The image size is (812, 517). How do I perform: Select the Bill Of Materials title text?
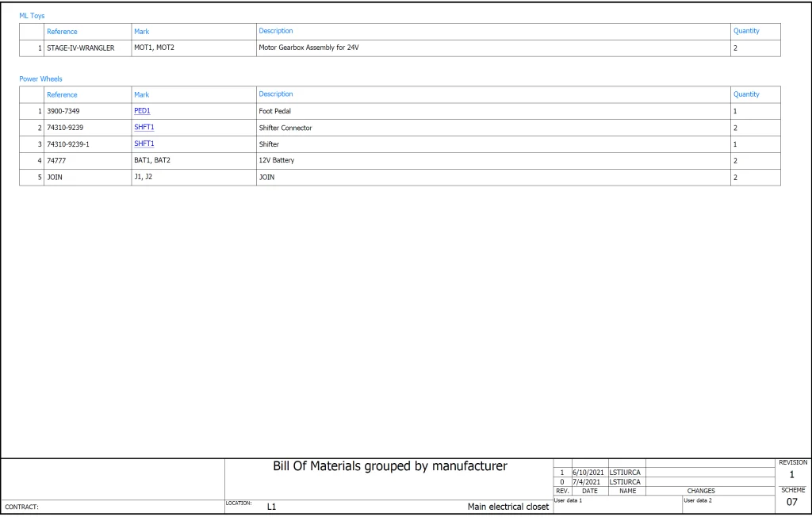coord(389,467)
